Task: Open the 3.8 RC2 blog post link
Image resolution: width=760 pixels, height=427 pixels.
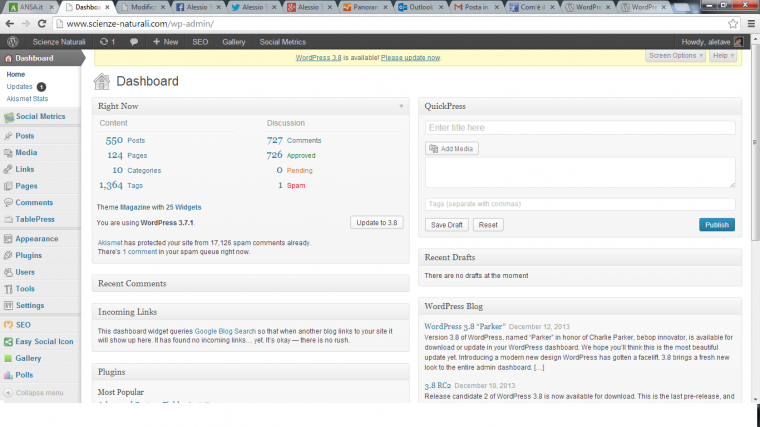Action: 438,385
